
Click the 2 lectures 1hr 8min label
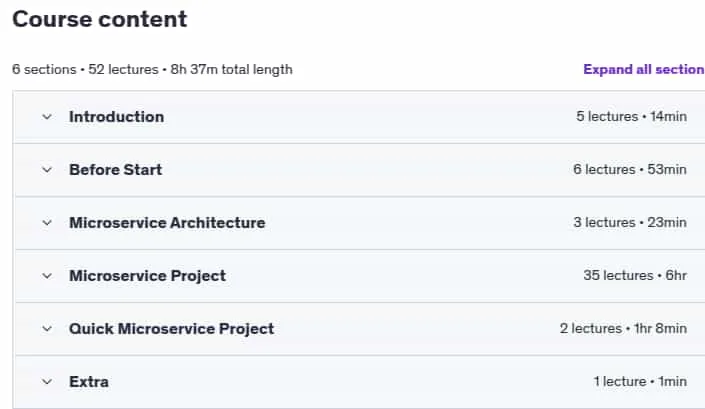click(623, 329)
